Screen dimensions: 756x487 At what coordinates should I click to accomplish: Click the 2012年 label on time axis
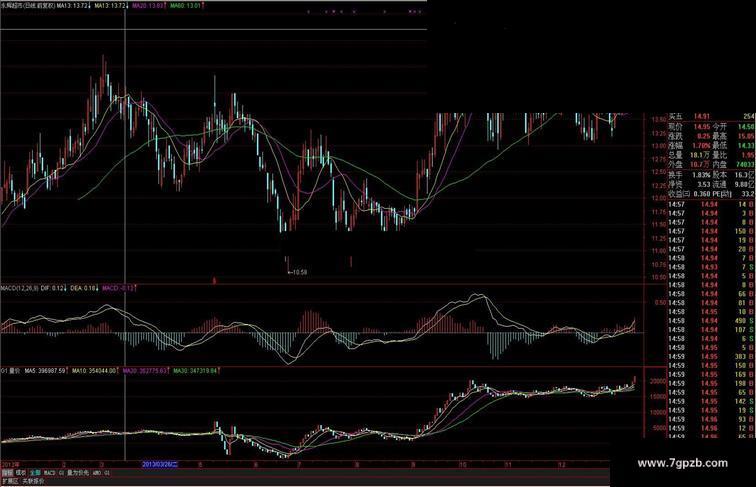[x=10, y=464]
